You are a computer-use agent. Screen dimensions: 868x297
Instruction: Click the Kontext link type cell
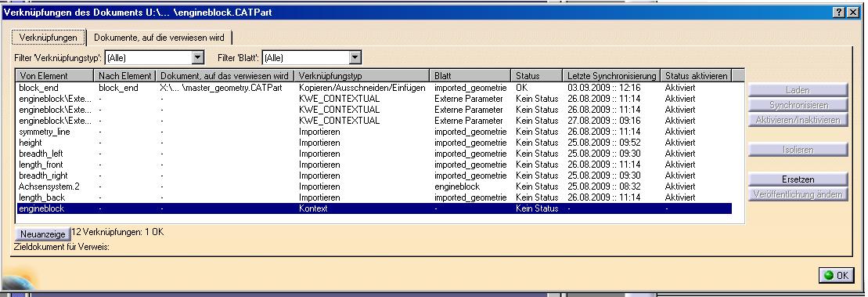coord(313,208)
